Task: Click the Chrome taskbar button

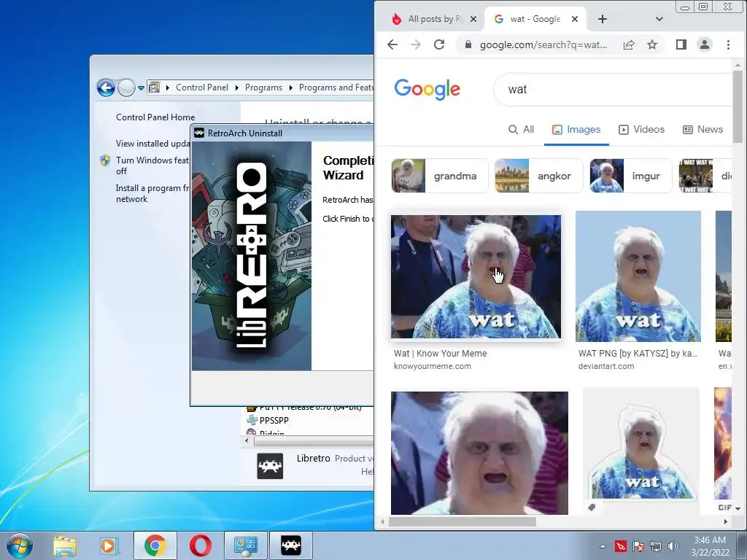Action: pos(155,545)
